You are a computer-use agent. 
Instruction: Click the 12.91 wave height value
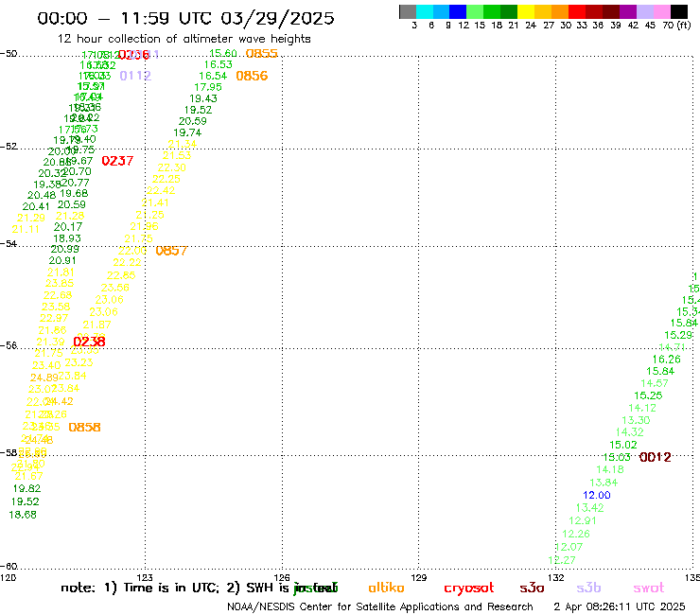583,520
